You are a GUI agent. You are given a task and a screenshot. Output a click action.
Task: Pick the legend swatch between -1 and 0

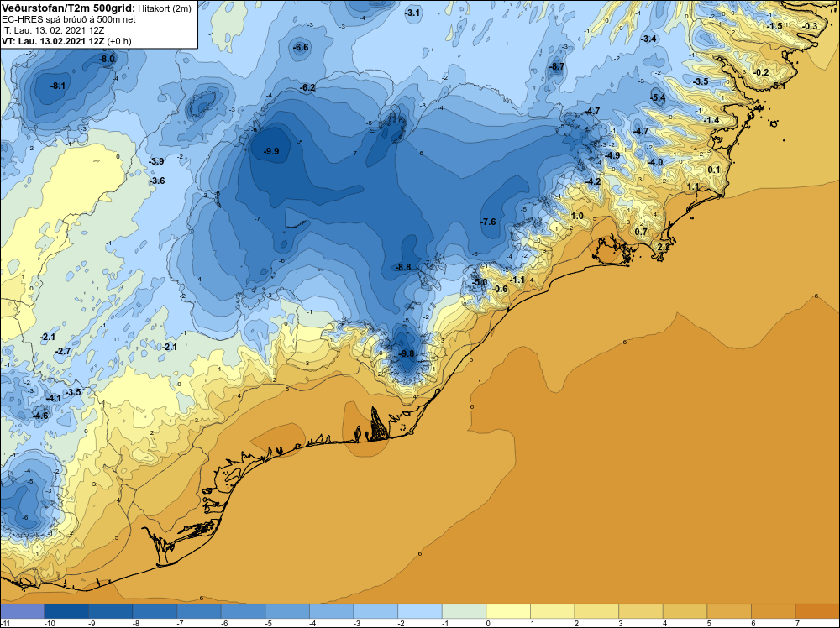click(x=464, y=611)
